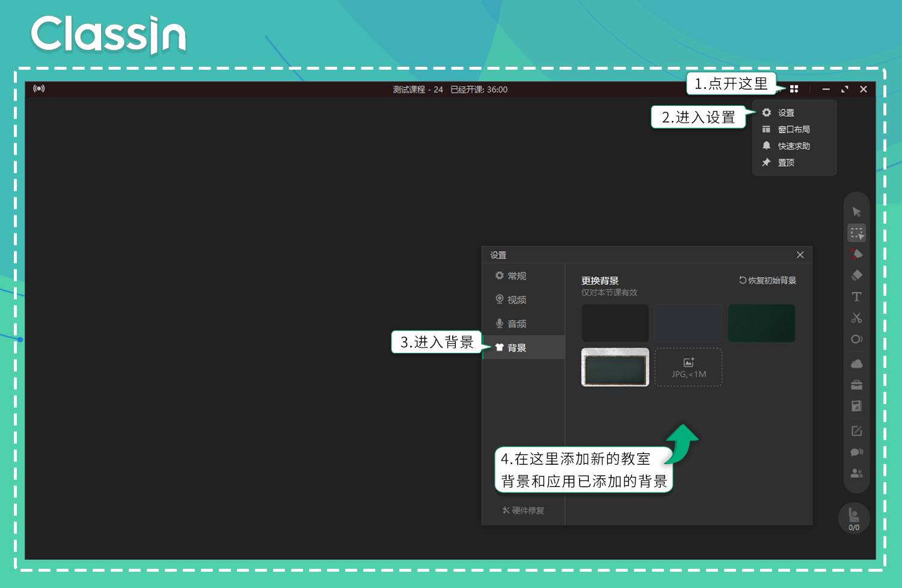The image size is (902, 588).
Task: Toggle fullscreen with the expand arrows icon
Action: coord(845,89)
